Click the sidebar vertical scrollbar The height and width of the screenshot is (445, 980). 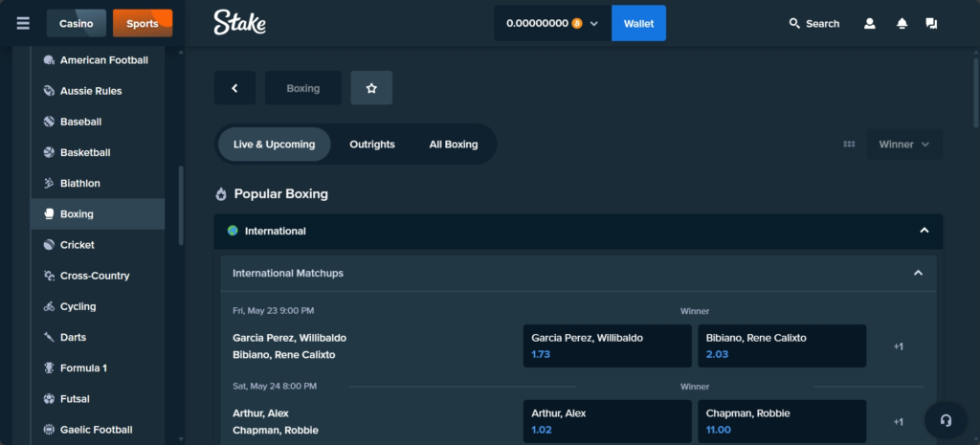coord(181,205)
